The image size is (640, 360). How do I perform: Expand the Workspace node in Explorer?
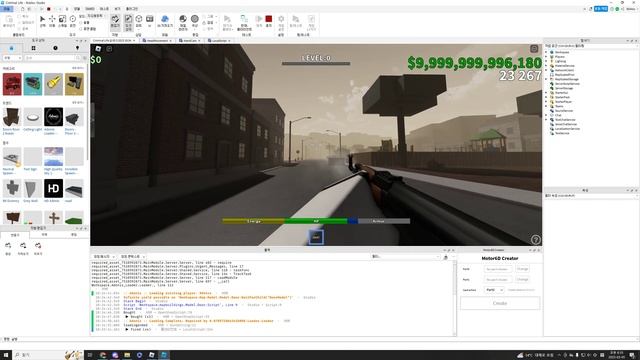point(547,52)
